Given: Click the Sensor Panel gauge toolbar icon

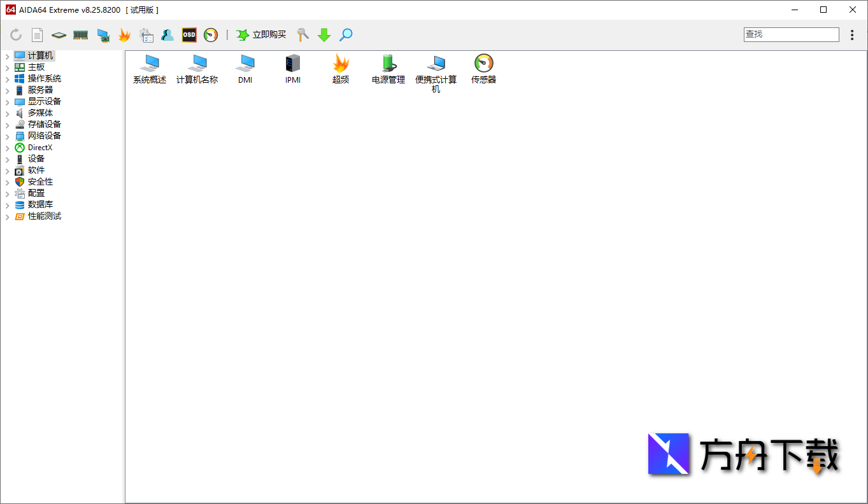Looking at the screenshot, I should (x=210, y=35).
